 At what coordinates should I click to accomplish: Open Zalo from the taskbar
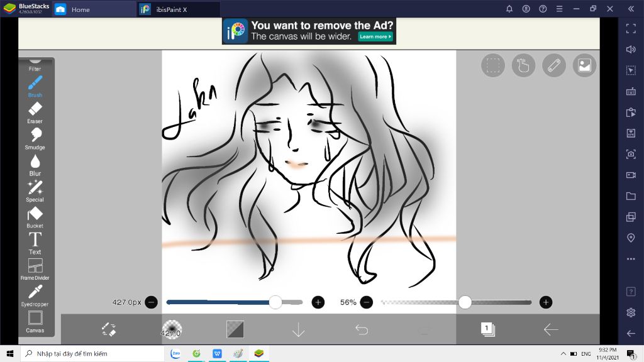[x=175, y=353]
